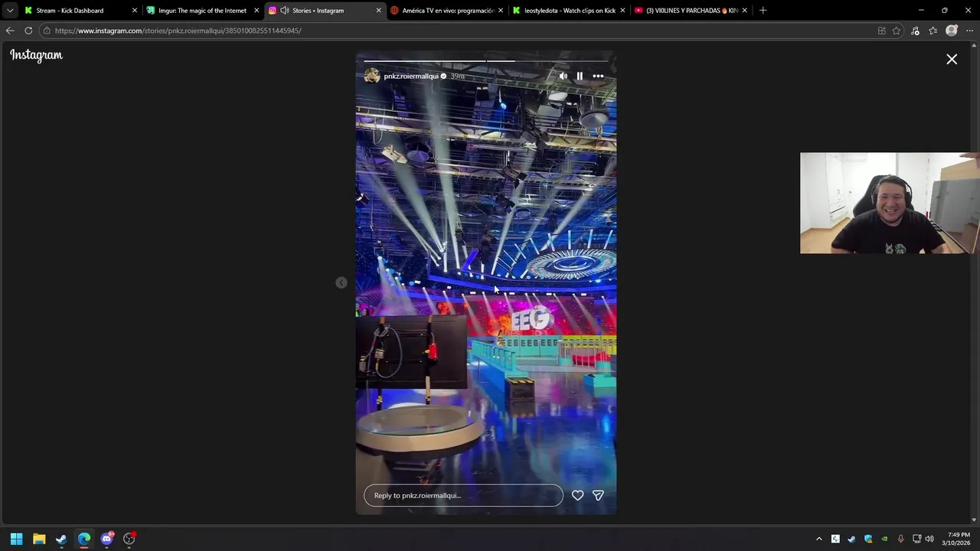
Task: Click the webcam overlay thumbnail
Action: point(890,203)
